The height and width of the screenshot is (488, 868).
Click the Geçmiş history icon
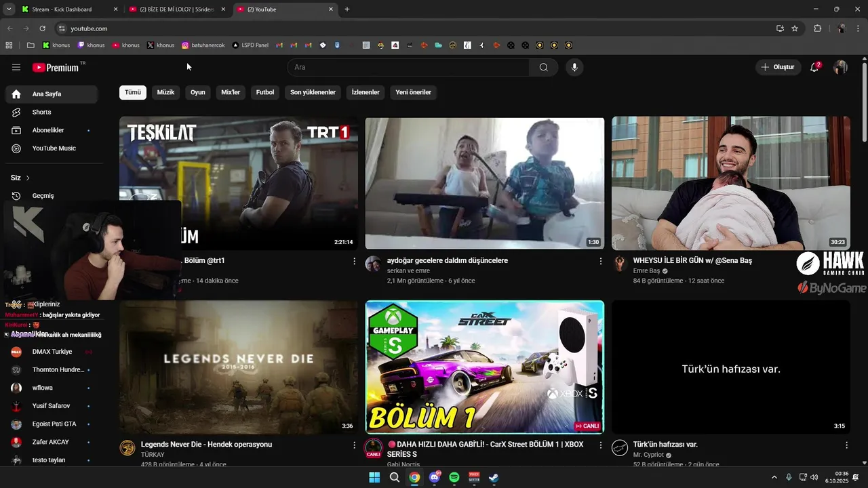[16, 196]
